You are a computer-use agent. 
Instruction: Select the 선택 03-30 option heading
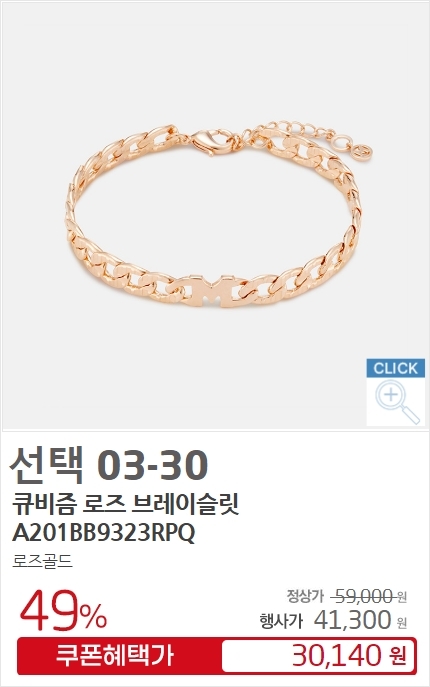pyautogui.click(x=108, y=465)
